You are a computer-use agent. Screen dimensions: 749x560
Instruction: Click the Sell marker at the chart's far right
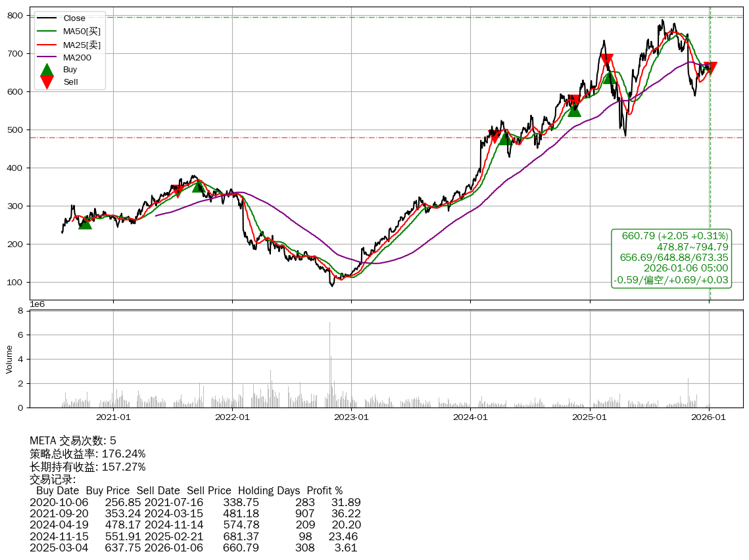coord(710,68)
